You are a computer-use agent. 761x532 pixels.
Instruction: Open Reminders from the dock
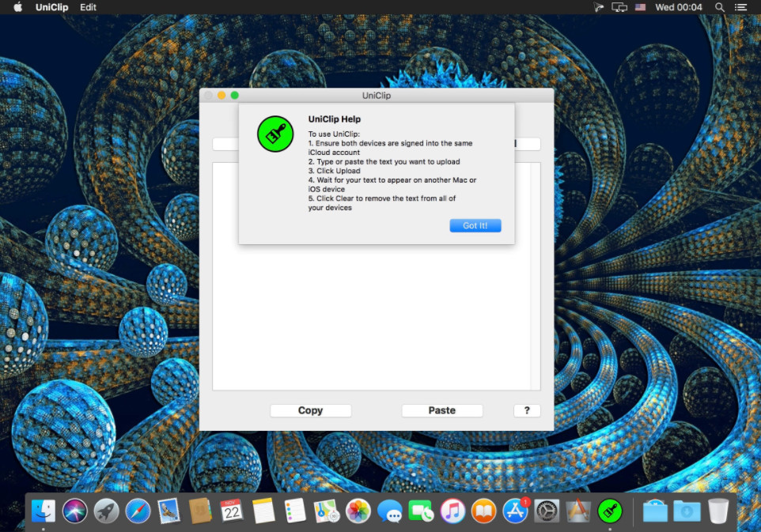295,511
